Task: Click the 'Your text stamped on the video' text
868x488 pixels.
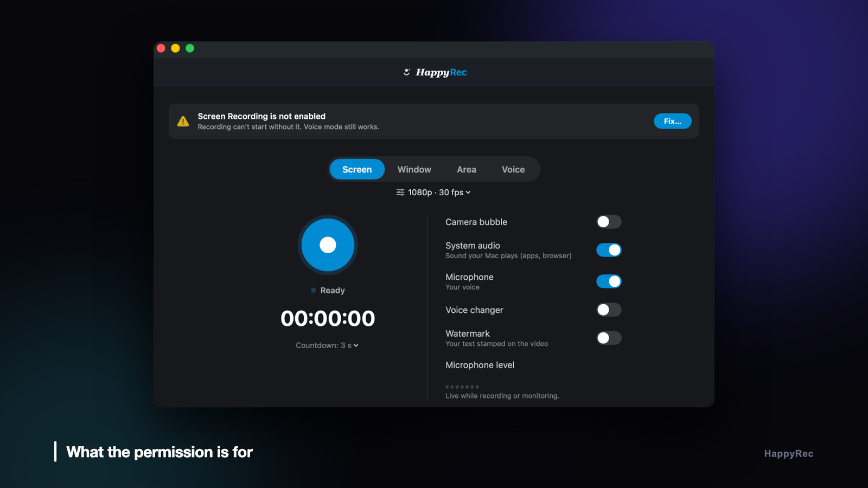Action: [x=496, y=344]
